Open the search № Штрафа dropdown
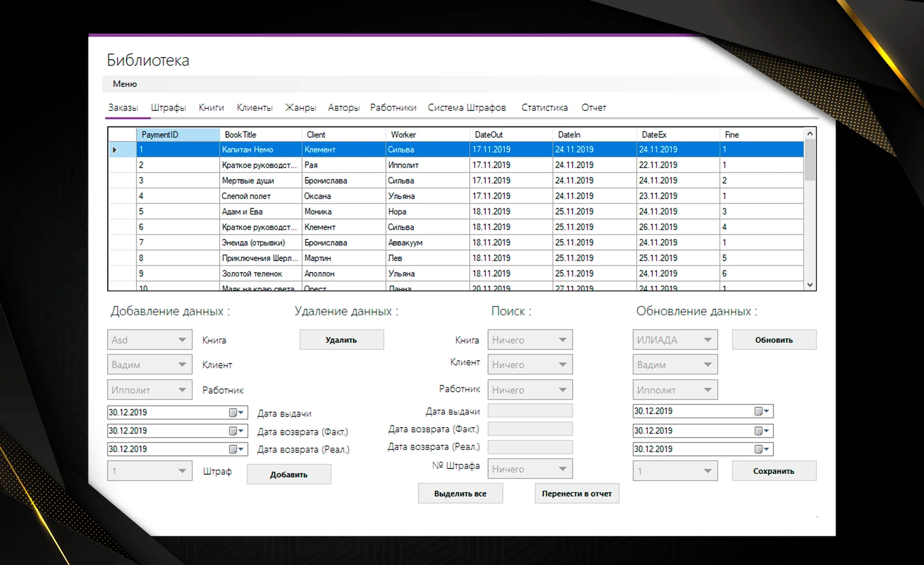The image size is (924, 565). point(530,469)
